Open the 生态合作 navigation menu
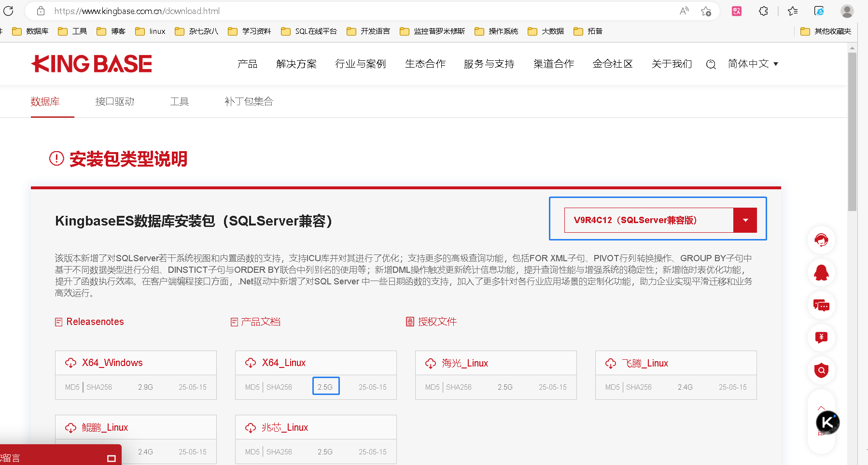868x465 pixels. (x=425, y=64)
